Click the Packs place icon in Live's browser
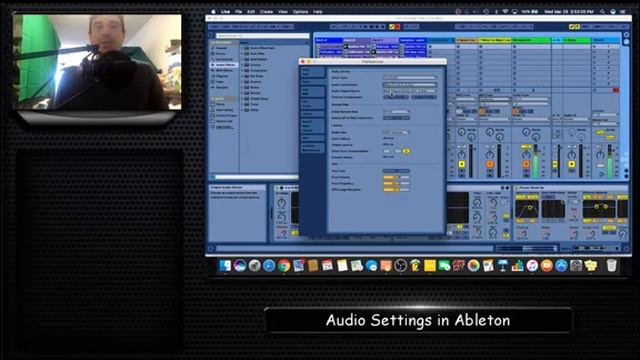This screenshot has width=640, height=360. click(213, 104)
